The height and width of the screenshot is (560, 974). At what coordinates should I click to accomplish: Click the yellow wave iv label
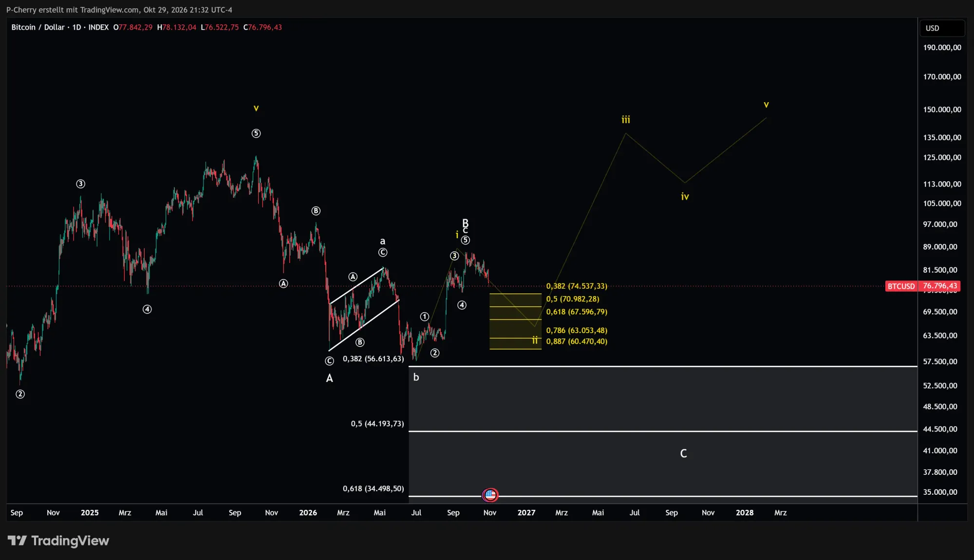[685, 197]
